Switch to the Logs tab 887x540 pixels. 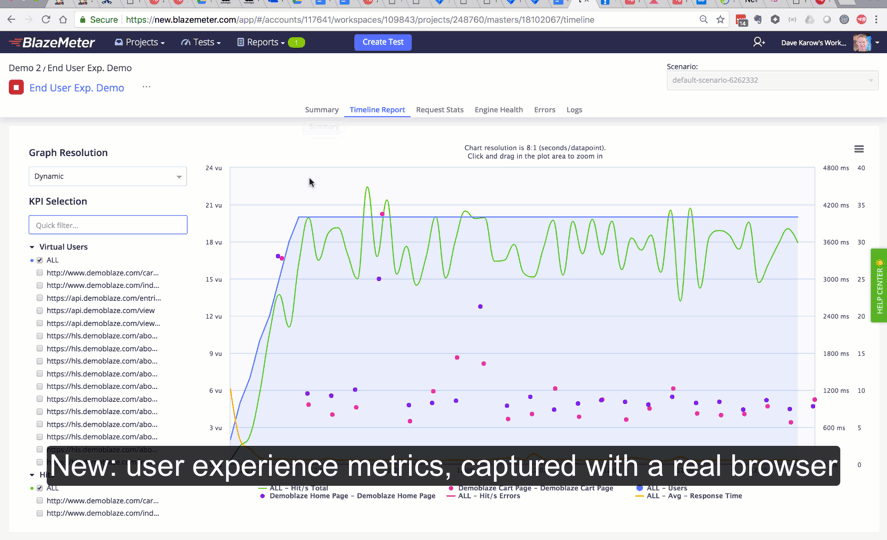click(x=574, y=110)
